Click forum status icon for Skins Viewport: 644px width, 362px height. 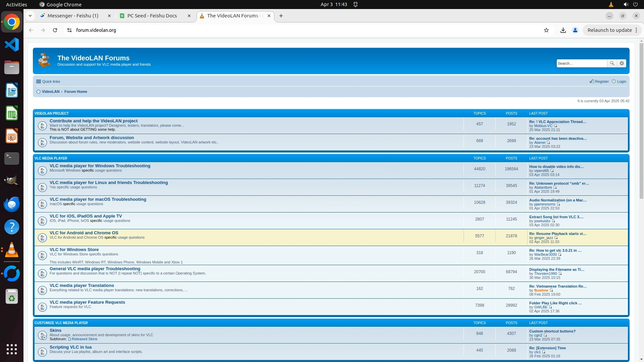pos(42,335)
